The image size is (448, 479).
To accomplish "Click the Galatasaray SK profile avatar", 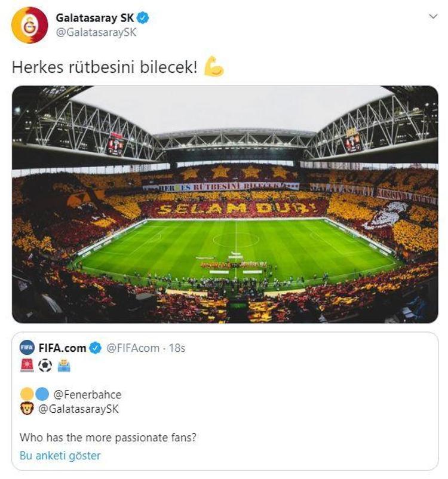I will [30, 25].
